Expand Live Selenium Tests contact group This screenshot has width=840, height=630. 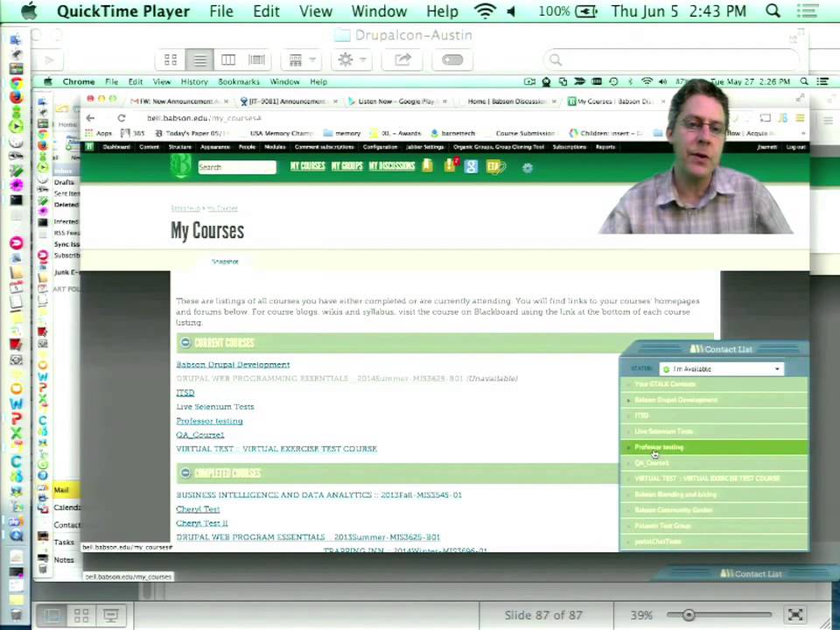(x=714, y=431)
